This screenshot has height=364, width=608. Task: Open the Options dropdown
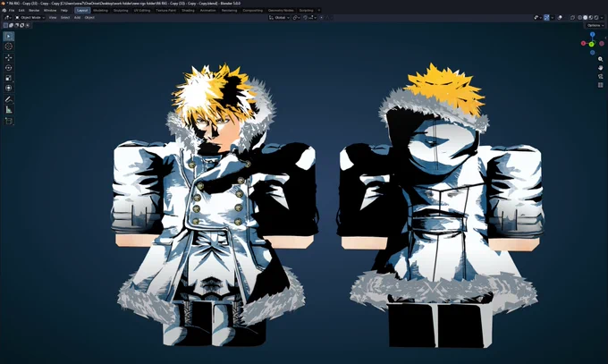point(595,25)
